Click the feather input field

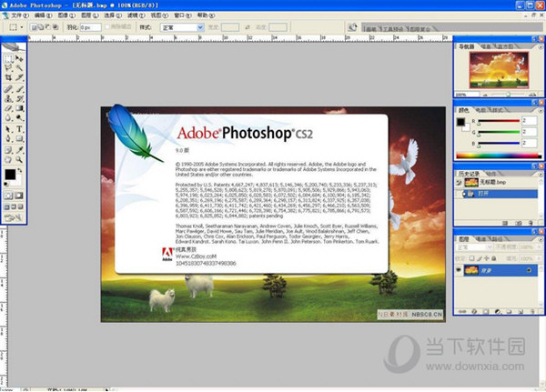[x=90, y=27]
